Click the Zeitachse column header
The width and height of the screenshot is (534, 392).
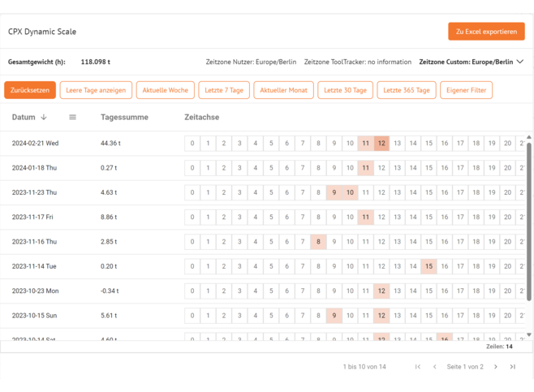(x=201, y=117)
